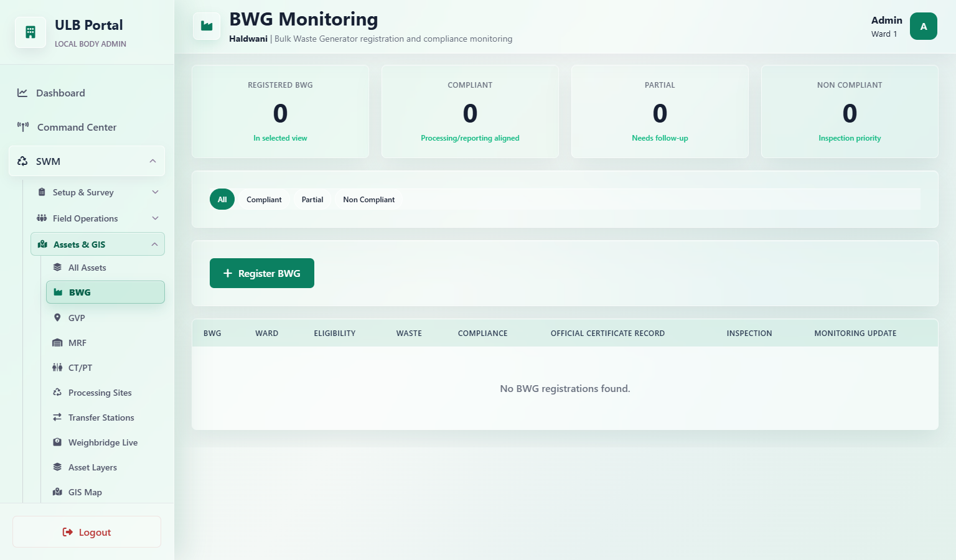Click the Transfer Stations arrows icon
Viewport: 956px width, 560px height.
click(x=57, y=418)
